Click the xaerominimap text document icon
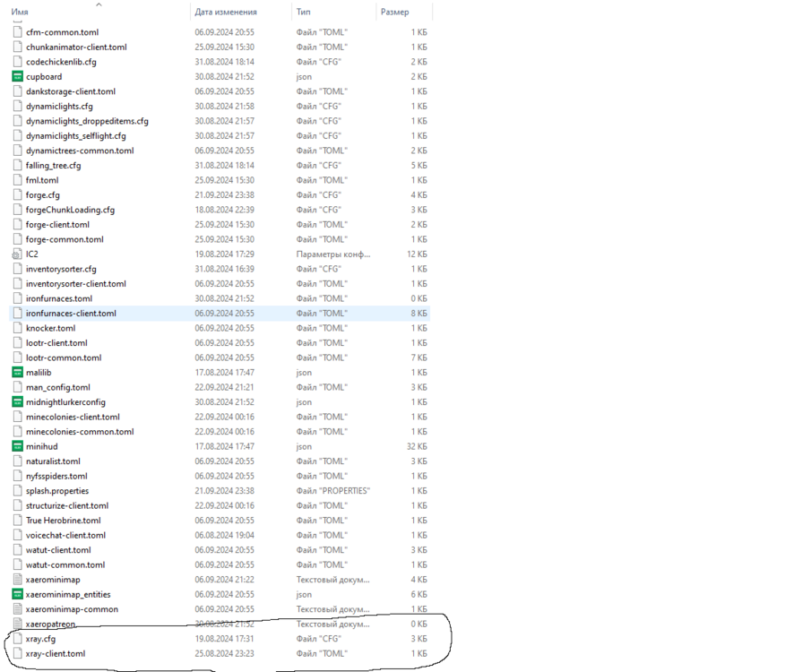The image size is (811, 672). (x=18, y=580)
